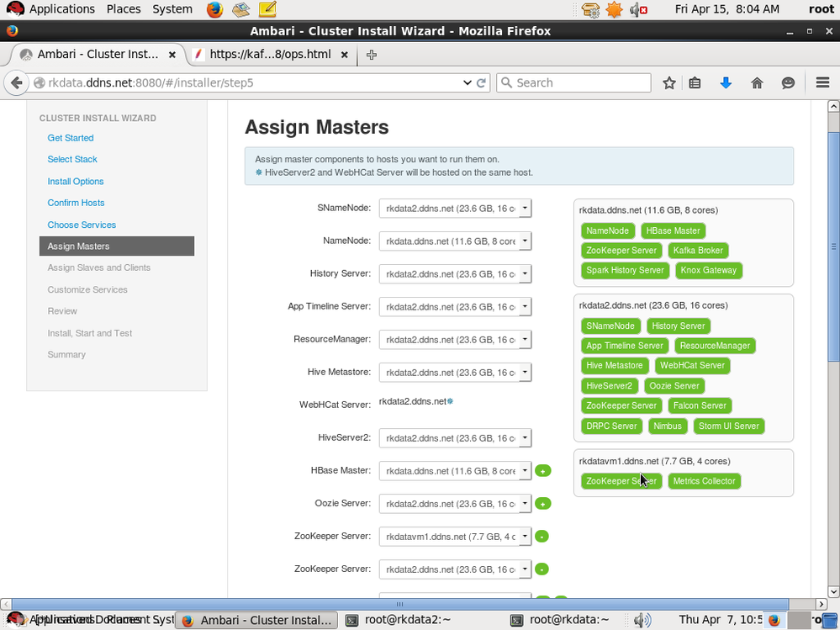Open the bookmarks list icon

695,82
